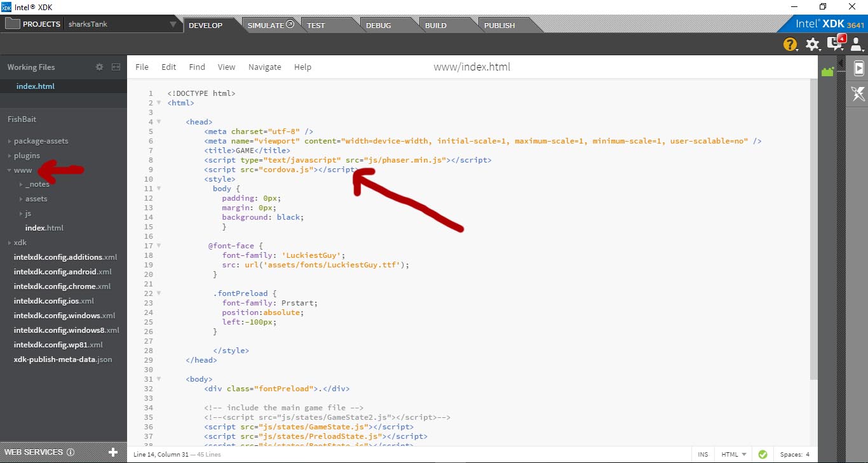Switch to the TEST tab
Image resolution: width=868 pixels, height=463 pixels.
316,25
